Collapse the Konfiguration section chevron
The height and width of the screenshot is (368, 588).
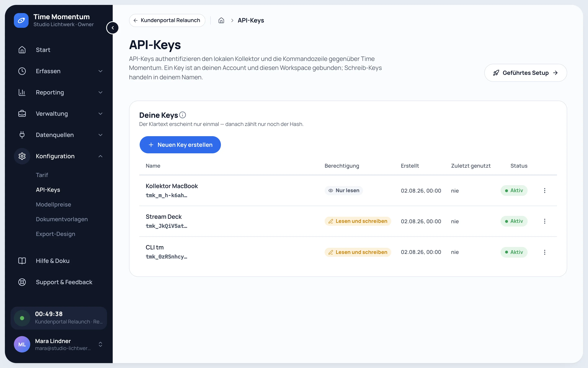point(100,156)
